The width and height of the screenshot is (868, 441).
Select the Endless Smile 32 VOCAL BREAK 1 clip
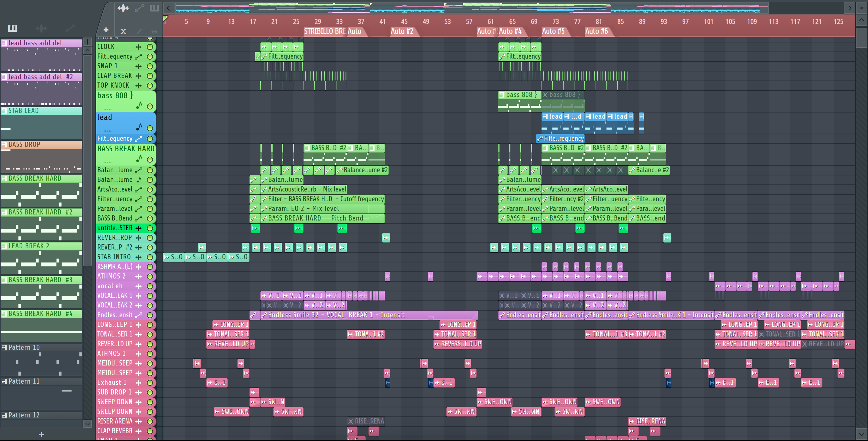pyautogui.click(x=369, y=315)
